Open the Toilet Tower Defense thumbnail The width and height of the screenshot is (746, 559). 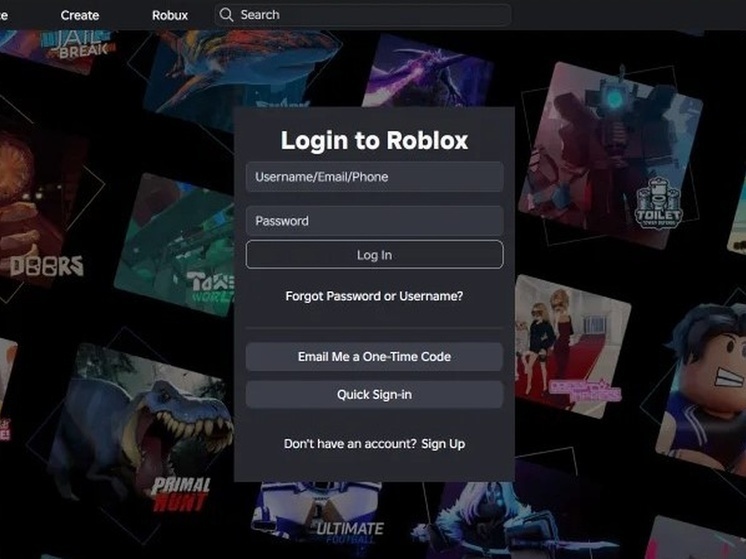click(611, 155)
